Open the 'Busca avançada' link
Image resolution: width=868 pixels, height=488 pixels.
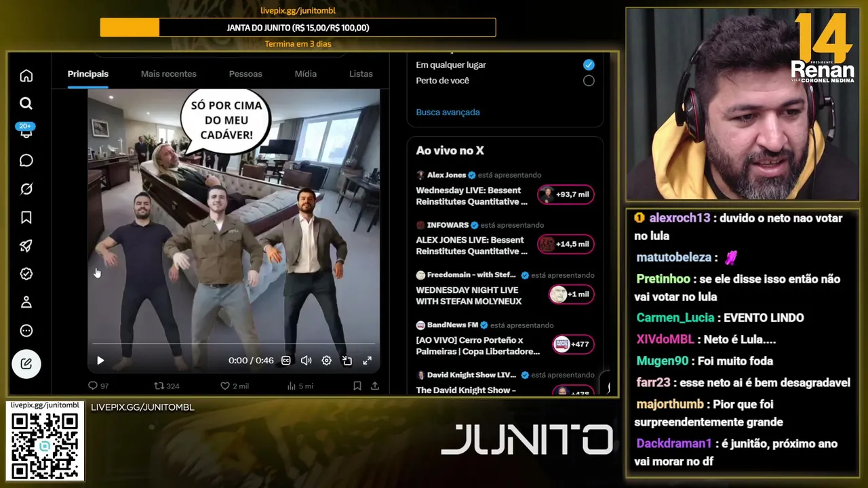coord(448,113)
